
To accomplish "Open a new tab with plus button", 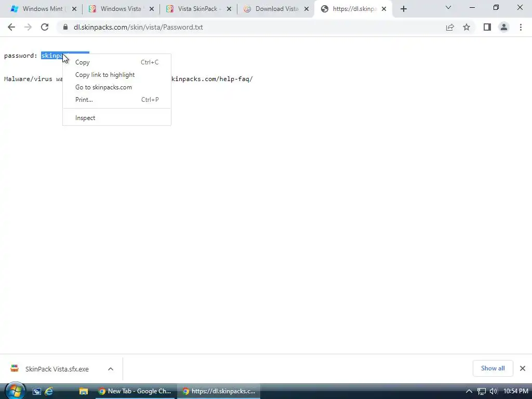I will (403, 9).
